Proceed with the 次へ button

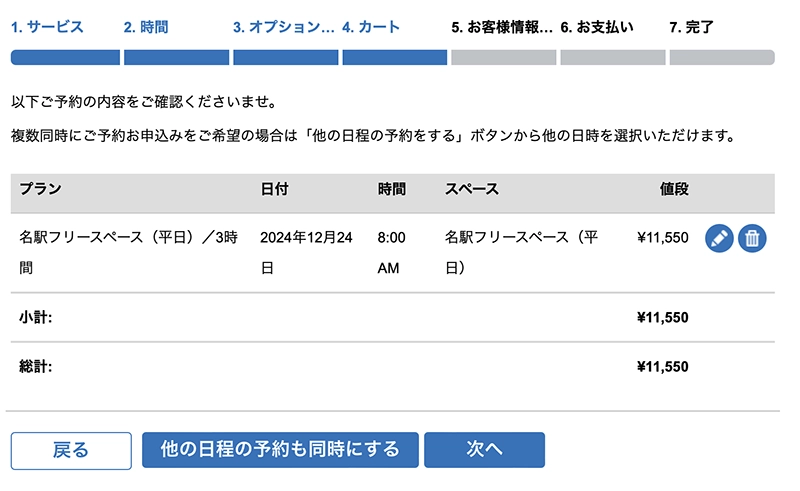[484, 450]
